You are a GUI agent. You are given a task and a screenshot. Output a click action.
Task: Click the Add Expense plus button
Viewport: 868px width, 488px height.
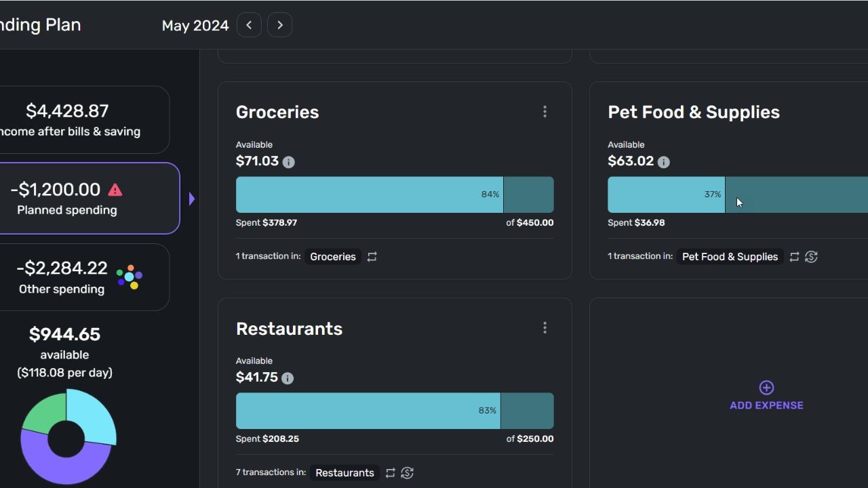766,388
